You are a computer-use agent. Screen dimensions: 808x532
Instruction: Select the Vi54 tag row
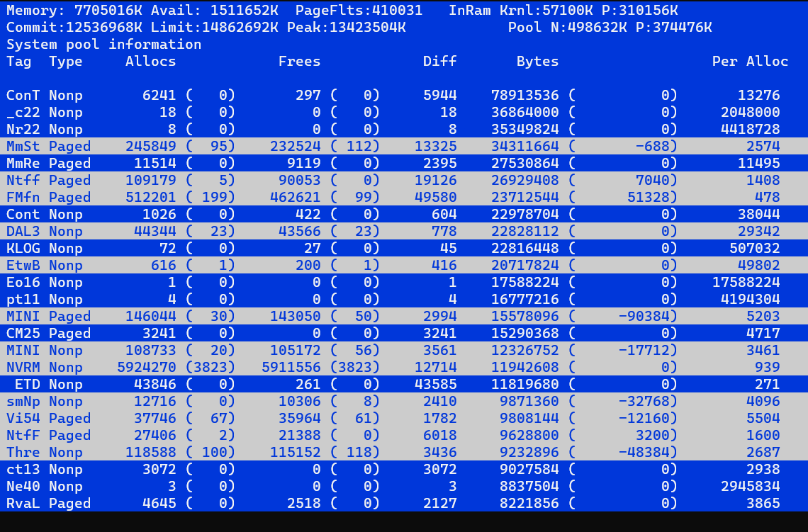click(x=404, y=418)
